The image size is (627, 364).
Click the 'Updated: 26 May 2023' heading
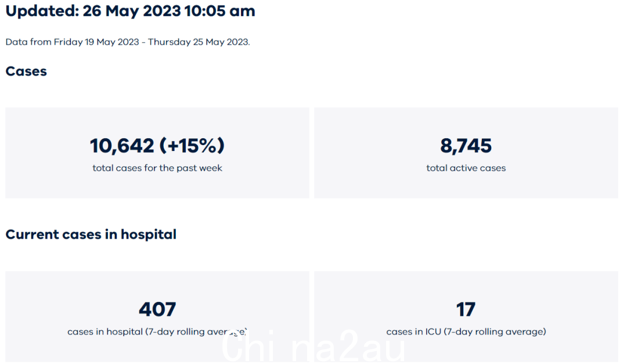tap(131, 11)
